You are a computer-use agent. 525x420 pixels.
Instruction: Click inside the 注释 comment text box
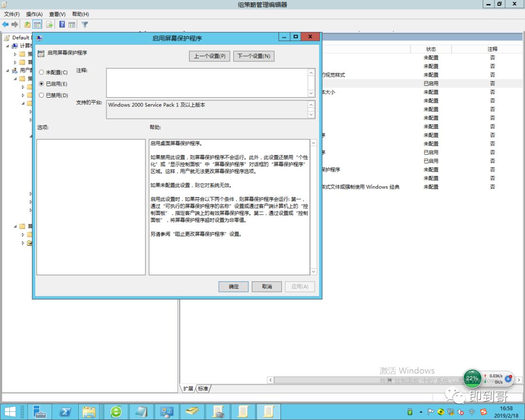point(207,83)
